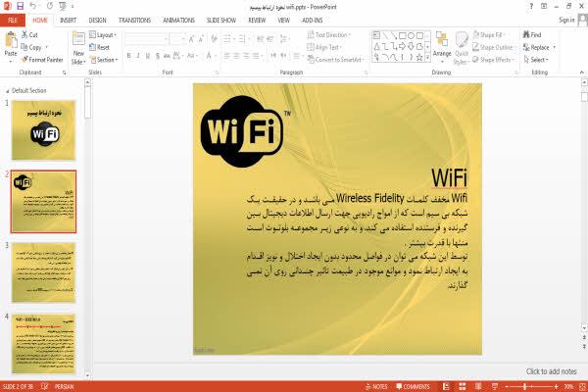The image size is (588, 392).
Task: Zoom out with the minus button
Action: (x=507, y=386)
